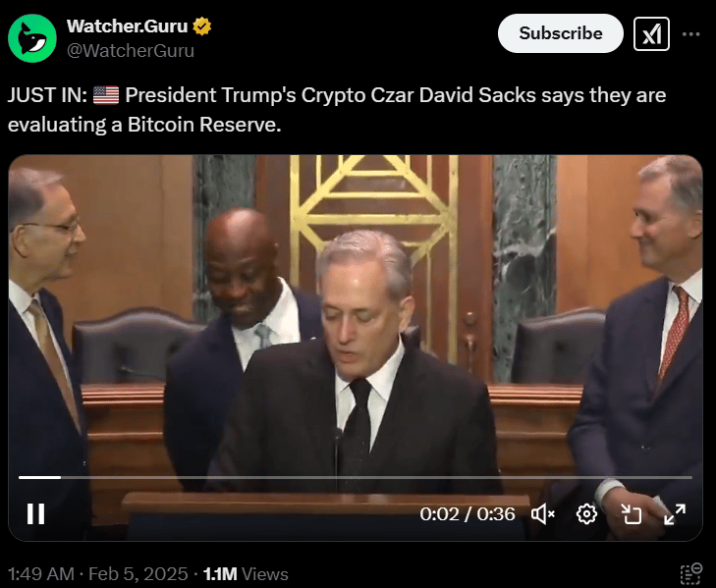This screenshot has height=588, width=716.
Task: Subscribe to Watcher.Guru
Action: click(560, 33)
